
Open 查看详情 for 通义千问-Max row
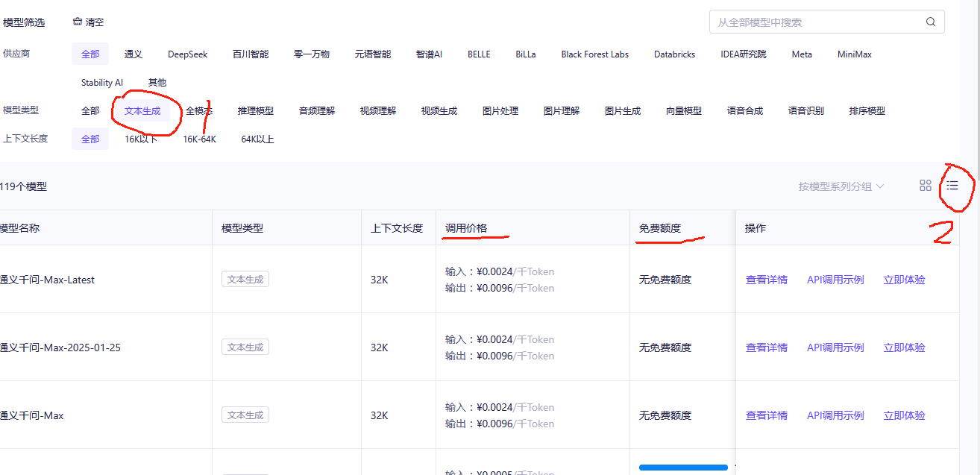[x=767, y=416]
